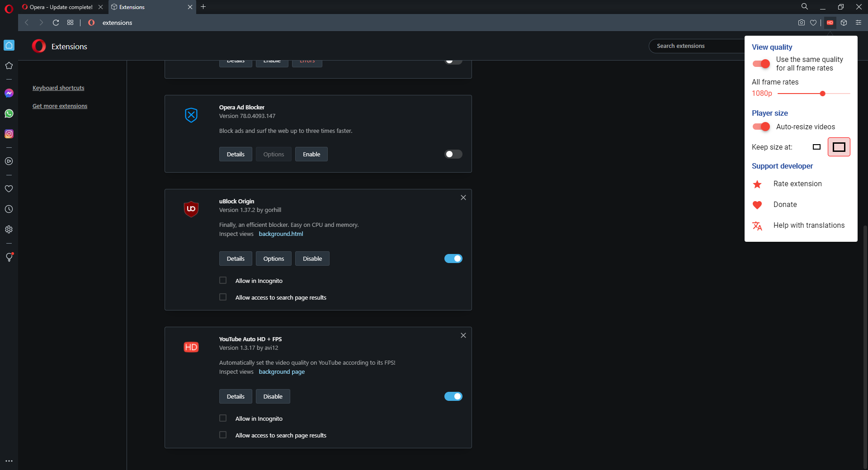Open Get more extensions link
This screenshot has width=868, height=470.
pos(60,106)
